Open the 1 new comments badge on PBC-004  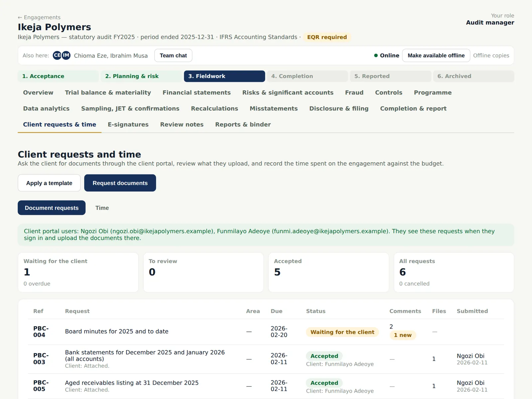pyautogui.click(x=403, y=335)
